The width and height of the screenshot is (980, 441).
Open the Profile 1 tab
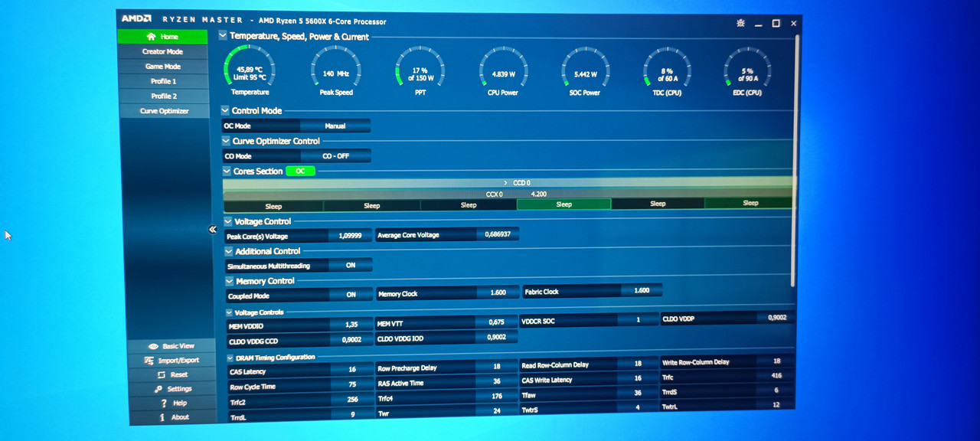coord(163,81)
